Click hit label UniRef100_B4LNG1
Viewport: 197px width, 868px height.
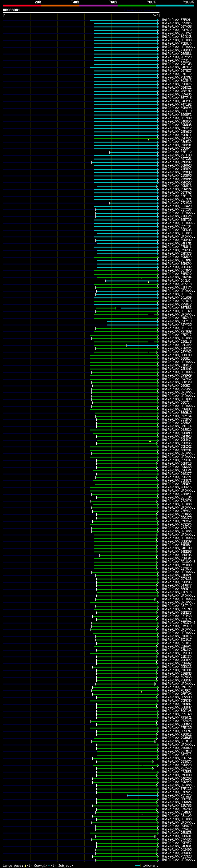[177, 846]
